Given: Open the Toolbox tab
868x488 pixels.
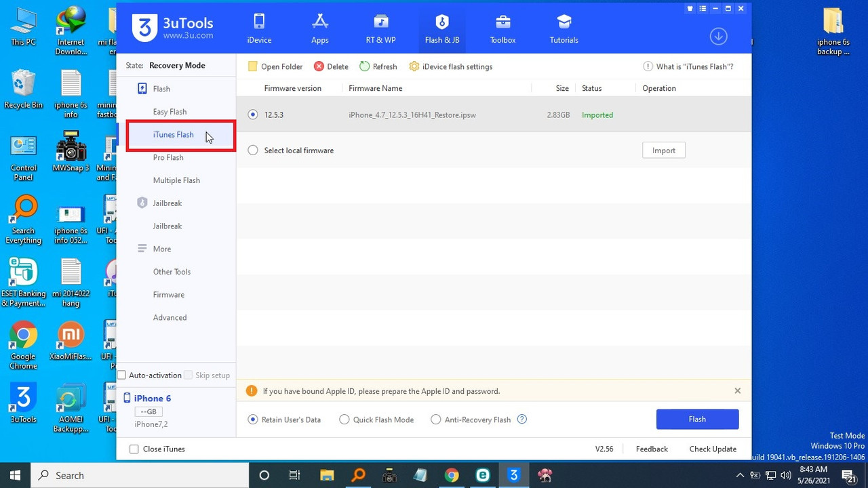Looking at the screenshot, I should [x=503, y=29].
